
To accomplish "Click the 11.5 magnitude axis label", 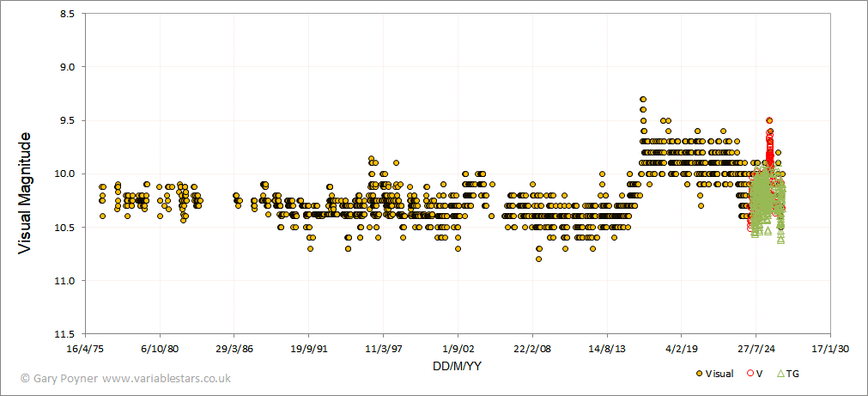I will click(64, 334).
